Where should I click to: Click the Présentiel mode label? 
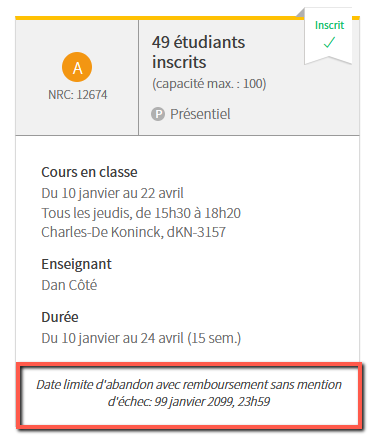pos(200,114)
